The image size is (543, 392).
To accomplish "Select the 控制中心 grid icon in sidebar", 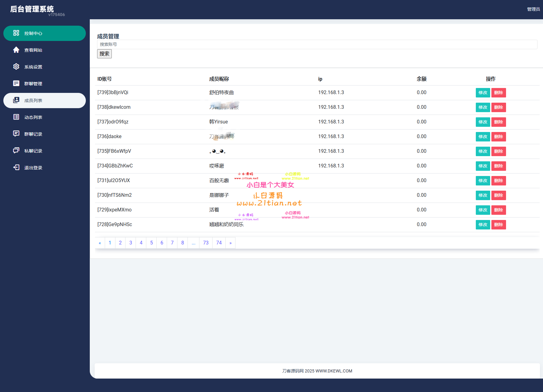I will (16, 33).
